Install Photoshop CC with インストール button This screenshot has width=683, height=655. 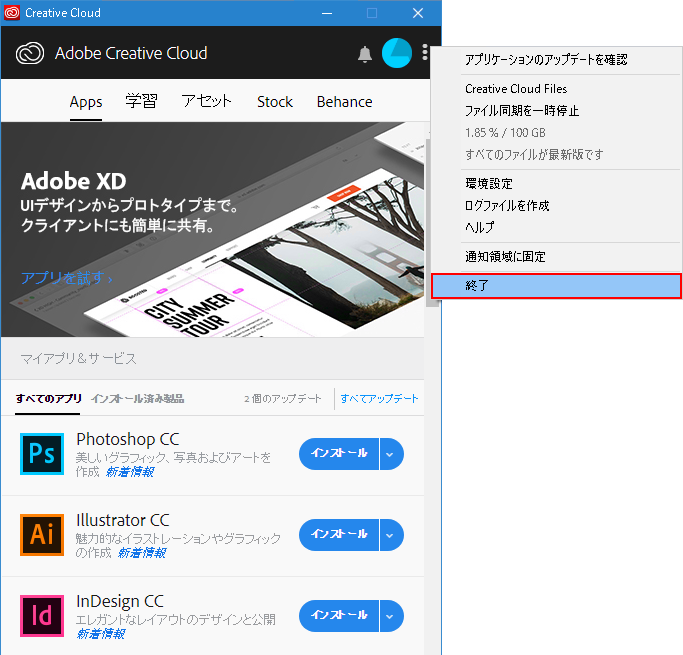(x=339, y=454)
